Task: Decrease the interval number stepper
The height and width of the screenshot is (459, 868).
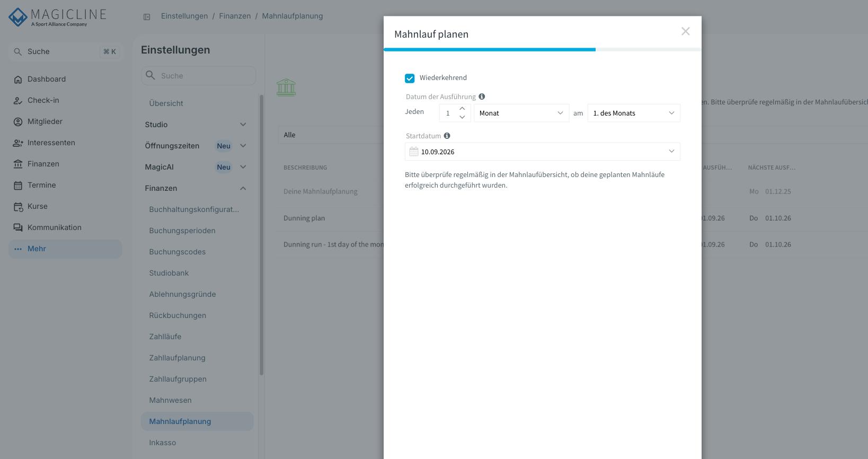Action: tap(462, 117)
